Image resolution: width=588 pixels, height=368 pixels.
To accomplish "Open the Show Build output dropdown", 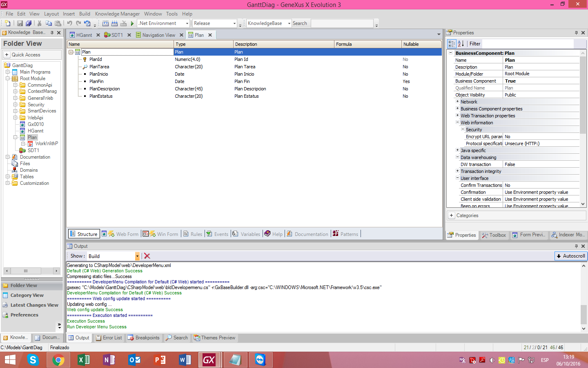I will click(x=137, y=256).
